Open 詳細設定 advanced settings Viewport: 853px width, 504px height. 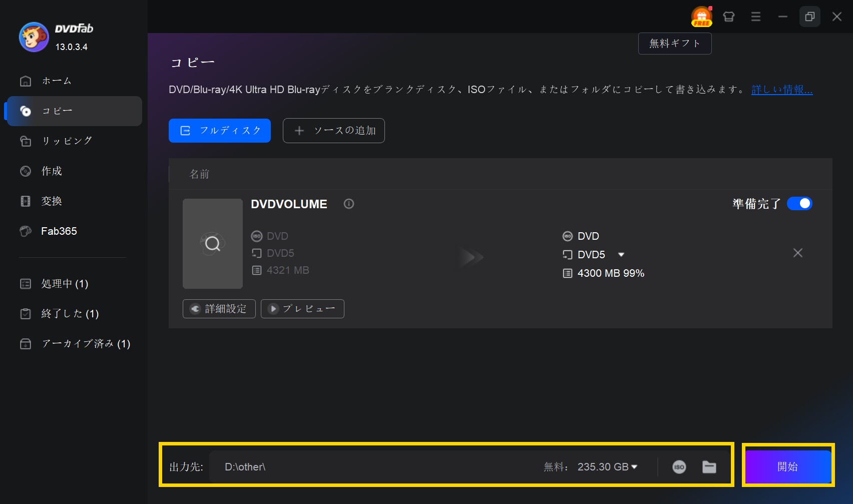pyautogui.click(x=219, y=309)
